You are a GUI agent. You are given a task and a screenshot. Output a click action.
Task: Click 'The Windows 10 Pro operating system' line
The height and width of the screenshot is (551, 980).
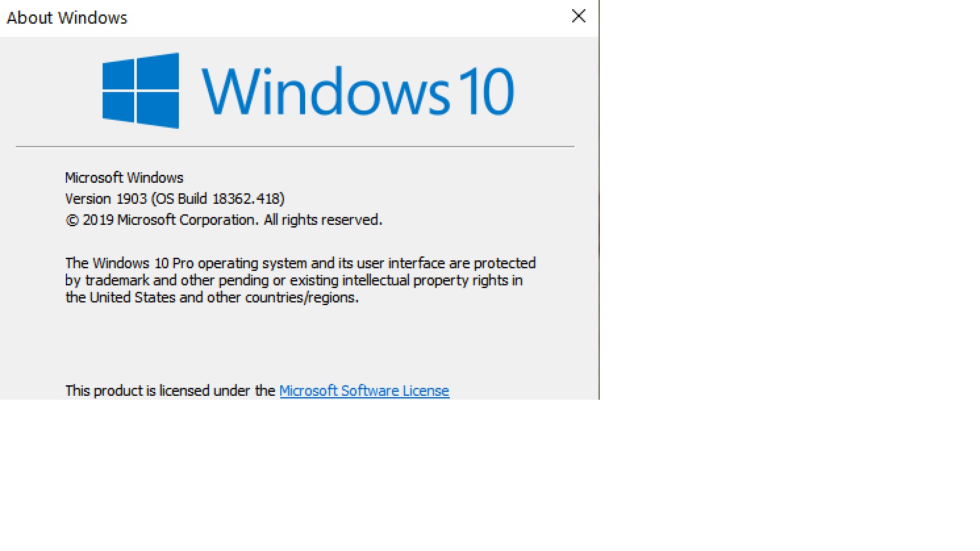(x=301, y=263)
